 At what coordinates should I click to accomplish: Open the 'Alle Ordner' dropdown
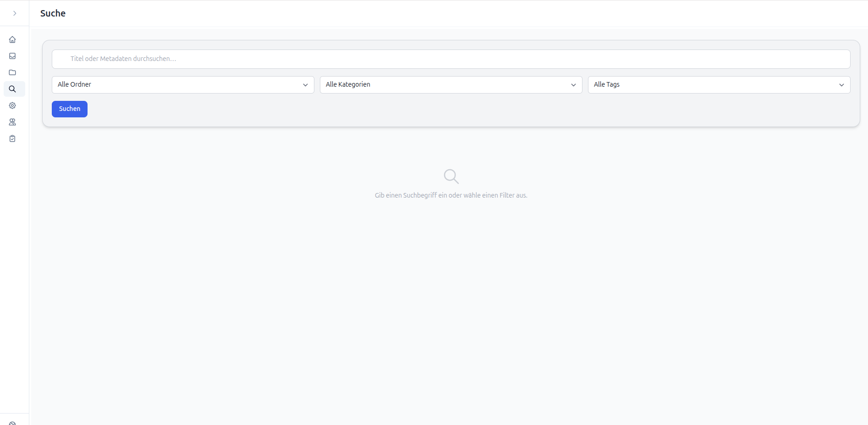click(183, 85)
